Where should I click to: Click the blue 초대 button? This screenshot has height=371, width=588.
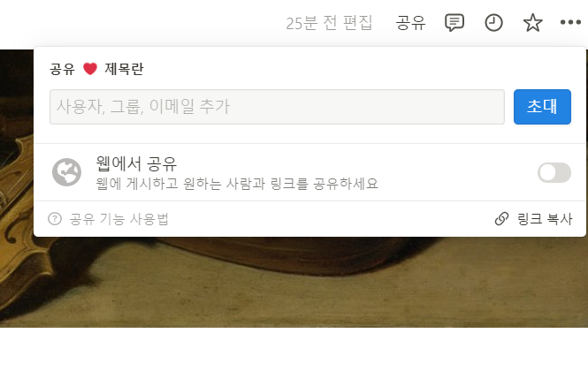click(542, 107)
